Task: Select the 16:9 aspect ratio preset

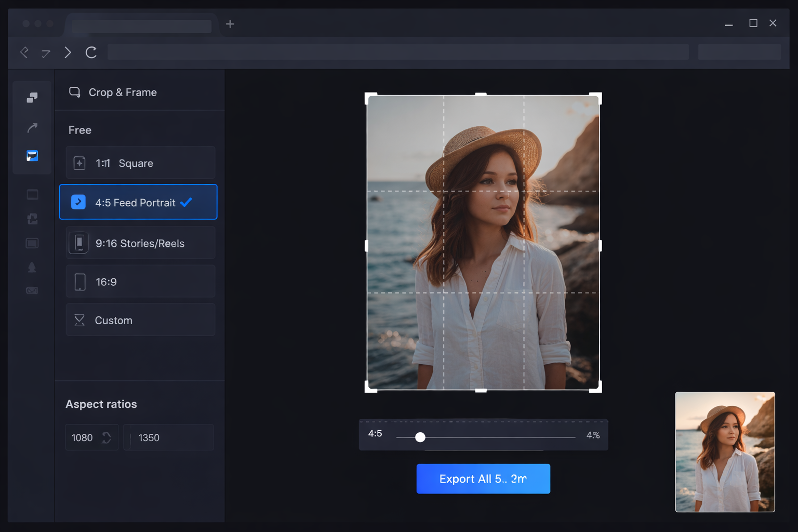Action: (x=140, y=281)
